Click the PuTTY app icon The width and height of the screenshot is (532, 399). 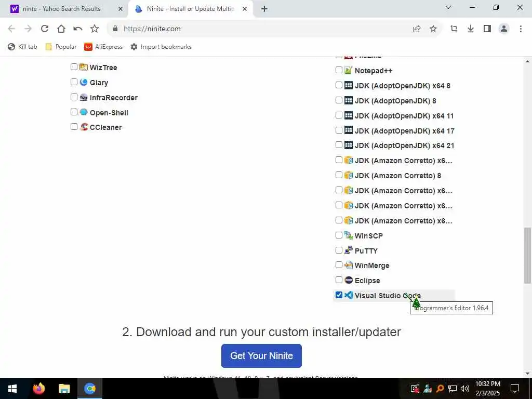pyautogui.click(x=349, y=250)
